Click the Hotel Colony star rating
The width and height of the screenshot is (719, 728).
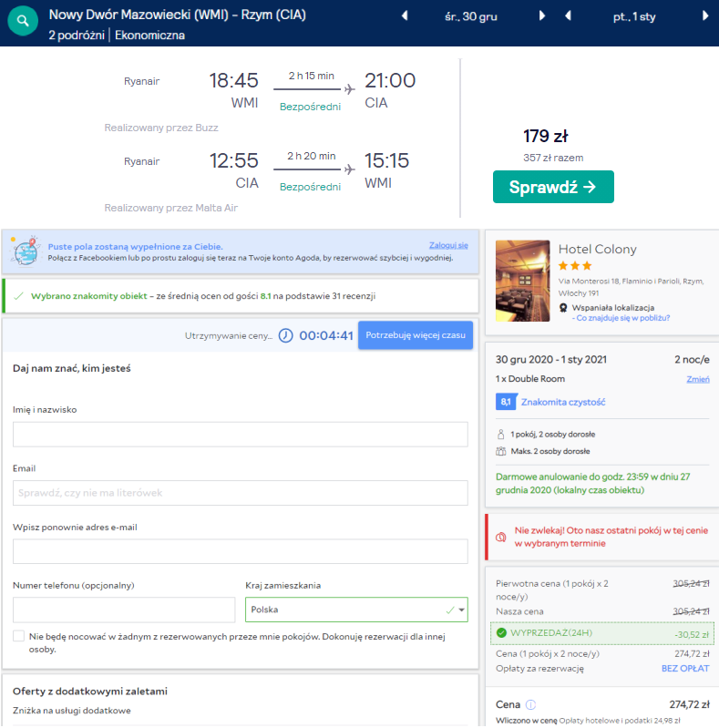pyautogui.click(x=576, y=266)
